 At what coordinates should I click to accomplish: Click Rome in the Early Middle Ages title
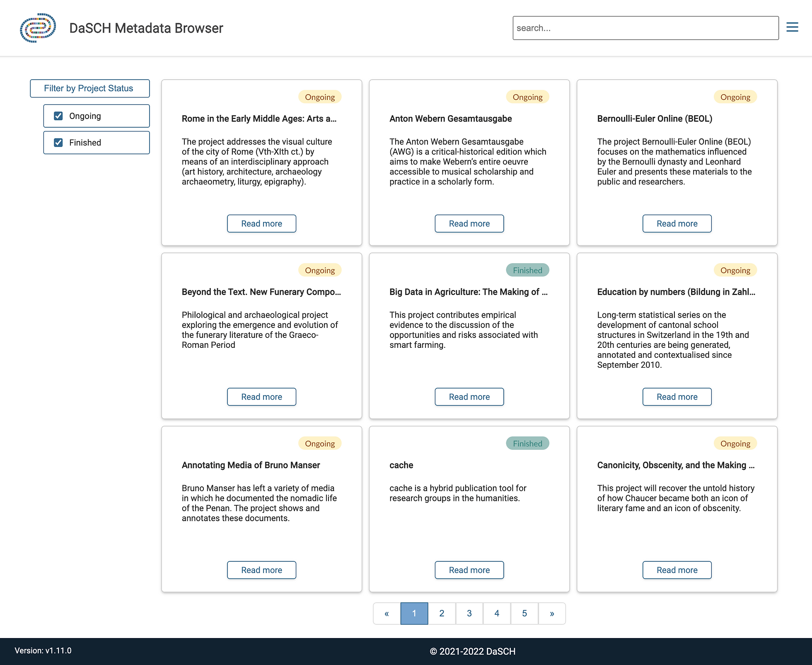259,119
